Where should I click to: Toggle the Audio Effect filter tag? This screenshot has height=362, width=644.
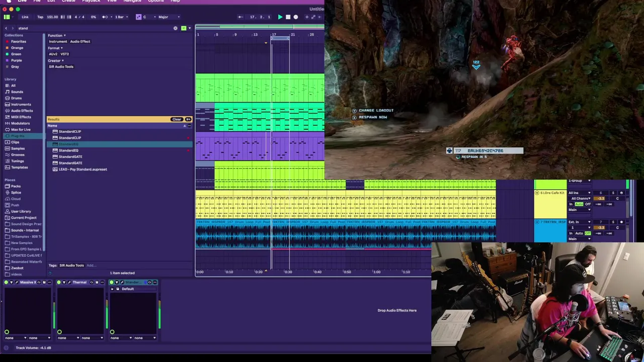click(x=80, y=41)
